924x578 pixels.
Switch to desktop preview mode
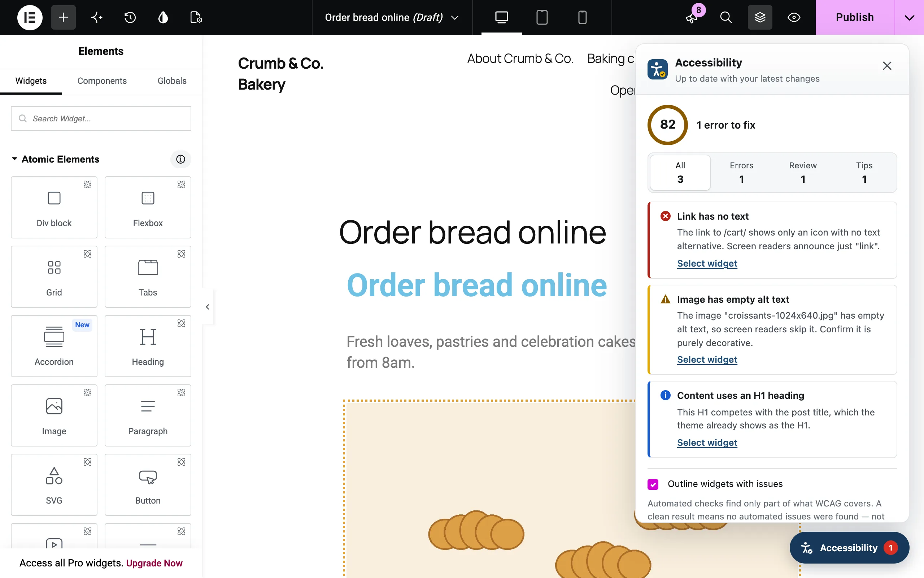[x=501, y=17]
